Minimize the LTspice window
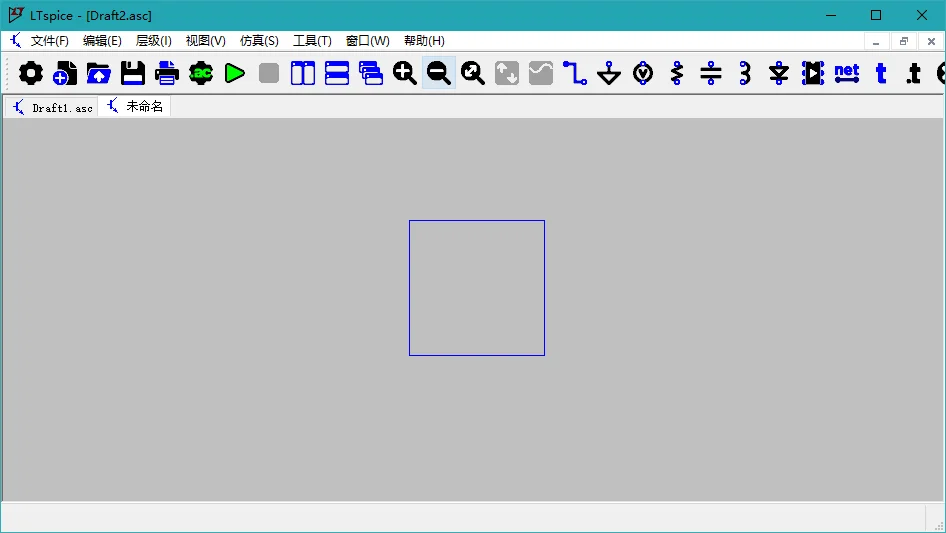Screen dimensions: 946x533 [x=831, y=15]
